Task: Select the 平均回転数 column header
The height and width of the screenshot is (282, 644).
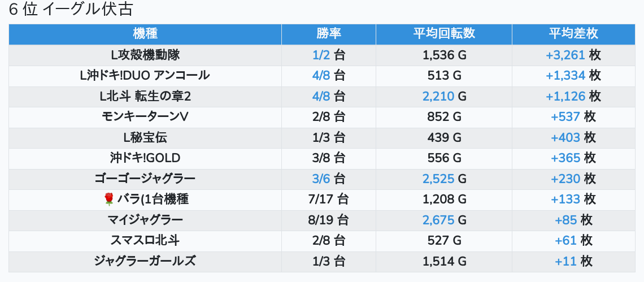Action: coord(444,34)
